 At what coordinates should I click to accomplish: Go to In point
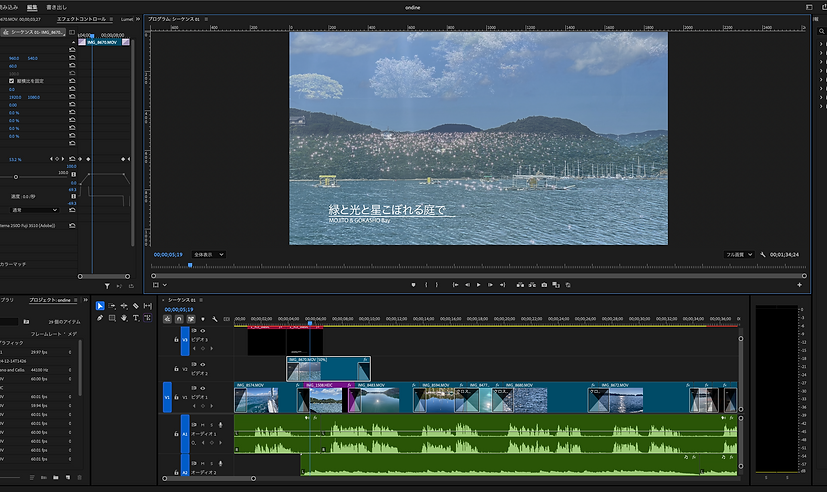[455, 285]
